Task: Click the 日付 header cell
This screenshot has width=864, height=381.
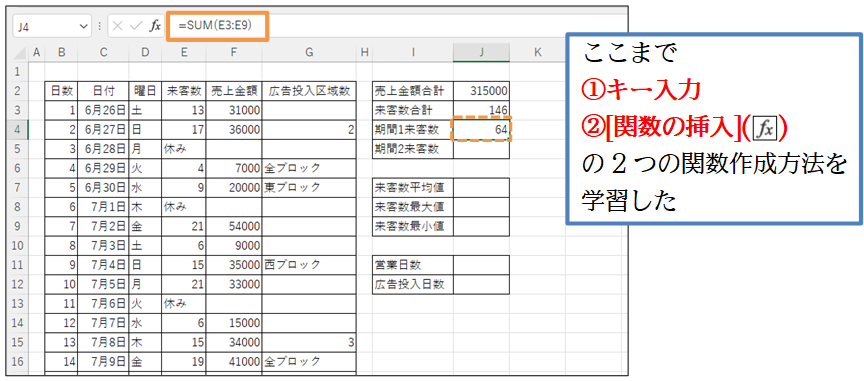Action: 104,92
